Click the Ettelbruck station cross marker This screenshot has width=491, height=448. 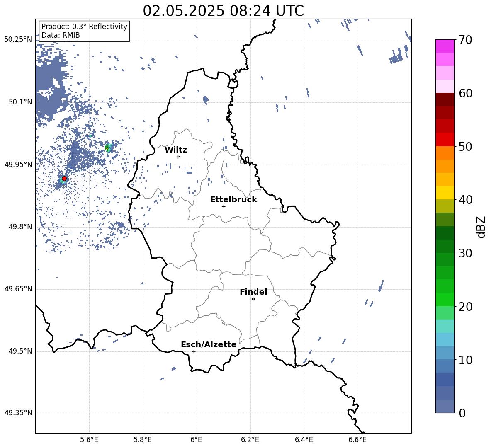pyautogui.click(x=224, y=206)
